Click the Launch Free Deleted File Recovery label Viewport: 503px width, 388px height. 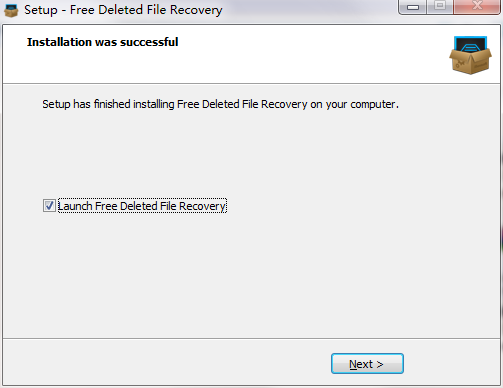[x=142, y=206]
